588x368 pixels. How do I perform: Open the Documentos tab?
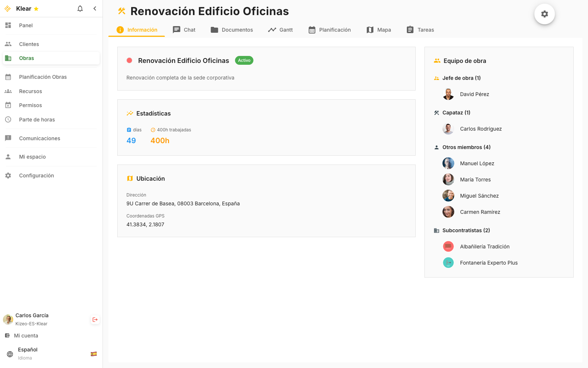coord(232,30)
